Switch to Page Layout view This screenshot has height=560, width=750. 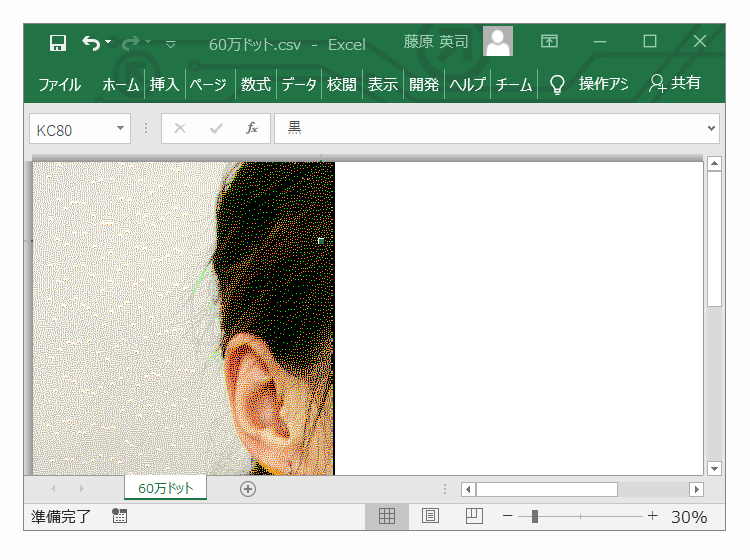[430, 516]
